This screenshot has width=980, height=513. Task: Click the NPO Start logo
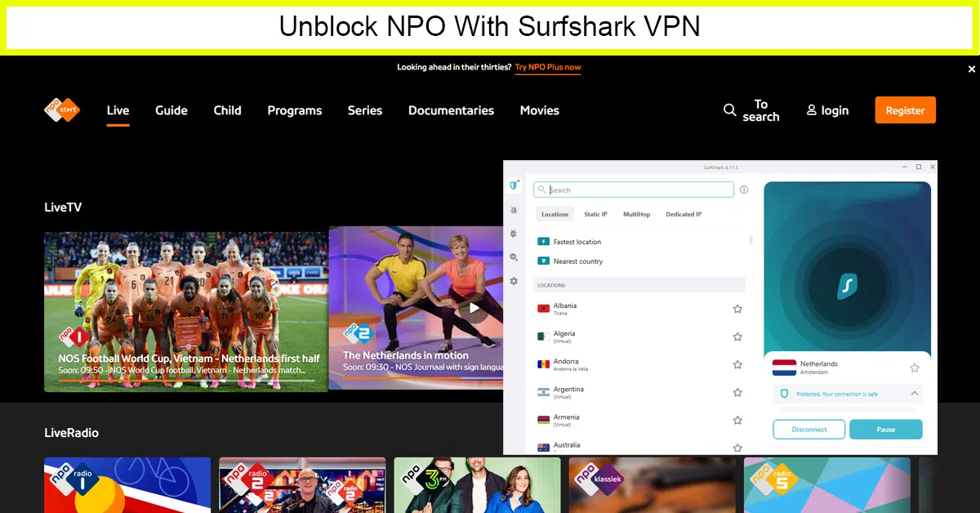pos(62,110)
